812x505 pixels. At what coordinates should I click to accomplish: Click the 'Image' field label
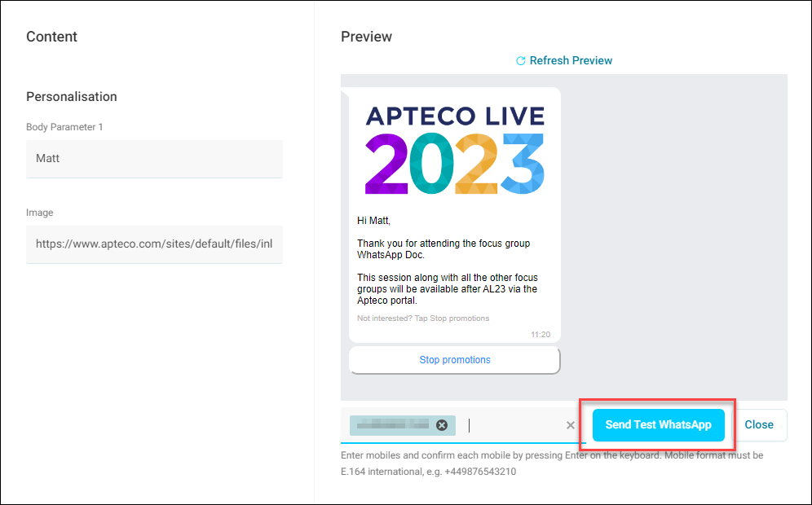tap(40, 213)
